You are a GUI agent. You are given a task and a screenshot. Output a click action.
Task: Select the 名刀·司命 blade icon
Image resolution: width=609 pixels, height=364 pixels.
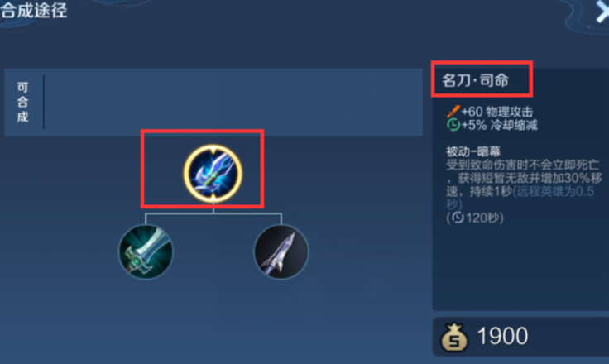click(x=213, y=174)
